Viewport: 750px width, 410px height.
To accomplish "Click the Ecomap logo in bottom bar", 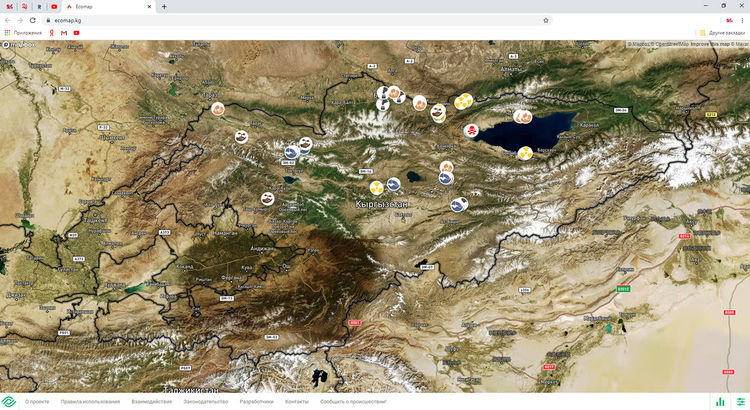I will click(x=8, y=401).
